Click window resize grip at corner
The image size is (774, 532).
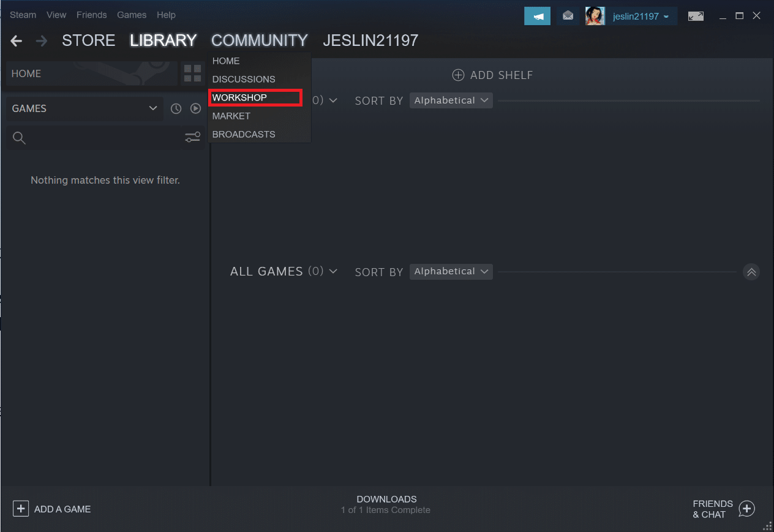click(x=767, y=525)
